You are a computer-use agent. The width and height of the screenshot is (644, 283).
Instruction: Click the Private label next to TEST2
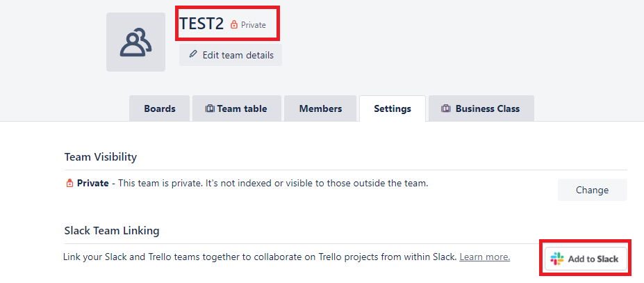click(254, 24)
